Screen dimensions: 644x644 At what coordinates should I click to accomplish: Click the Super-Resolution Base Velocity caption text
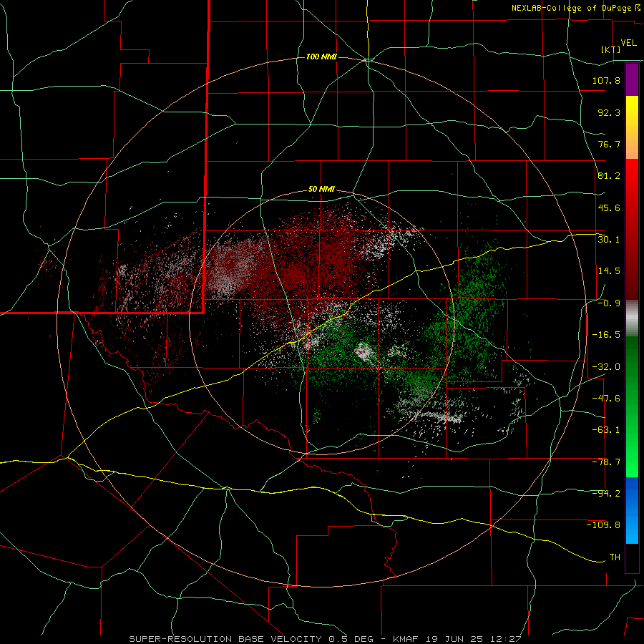click(x=324, y=639)
